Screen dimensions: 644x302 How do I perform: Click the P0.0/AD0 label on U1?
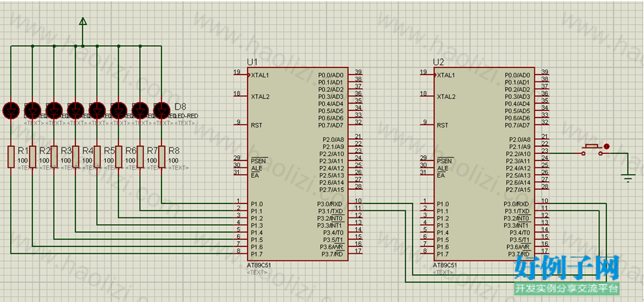331,75
